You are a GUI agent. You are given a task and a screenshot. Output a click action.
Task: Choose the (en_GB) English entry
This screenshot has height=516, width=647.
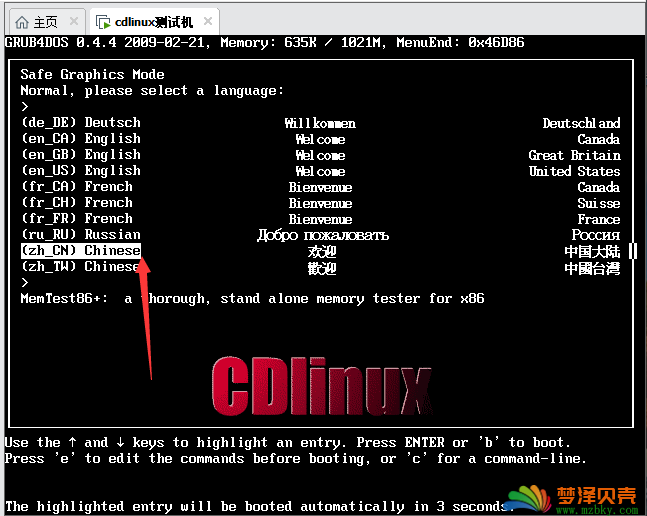81,155
